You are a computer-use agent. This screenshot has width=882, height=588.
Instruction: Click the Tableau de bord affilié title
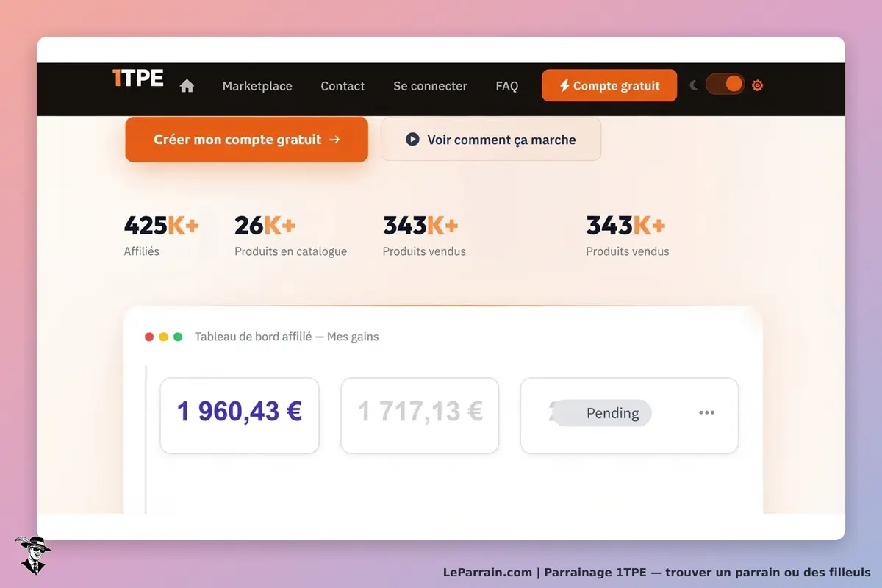pyautogui.click(x=287, y=337)
